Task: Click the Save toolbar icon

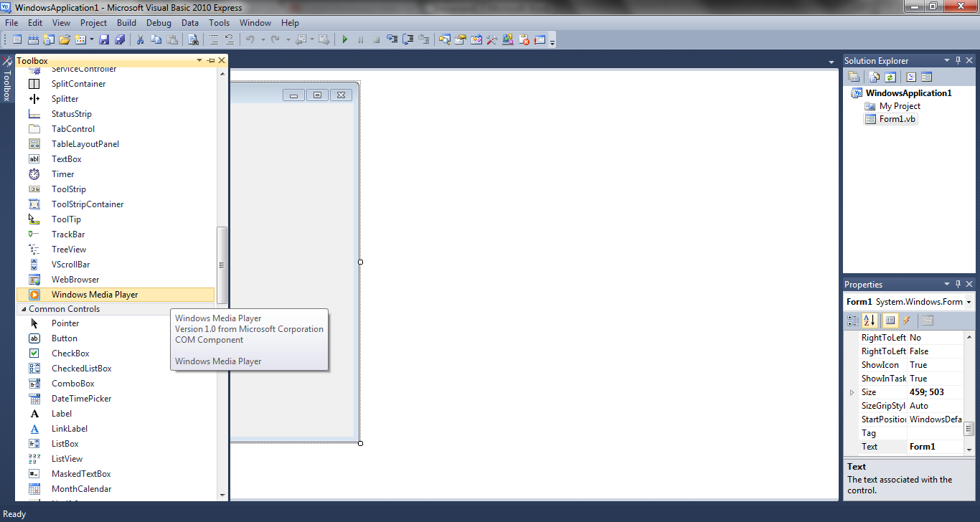Action: click(x=104, y=39)
